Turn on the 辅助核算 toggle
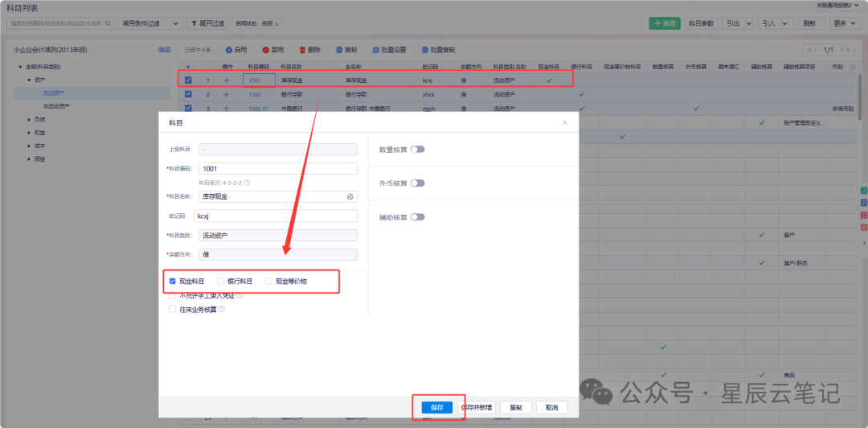This screenshot has height=428, width=868. tap(417, 217)
